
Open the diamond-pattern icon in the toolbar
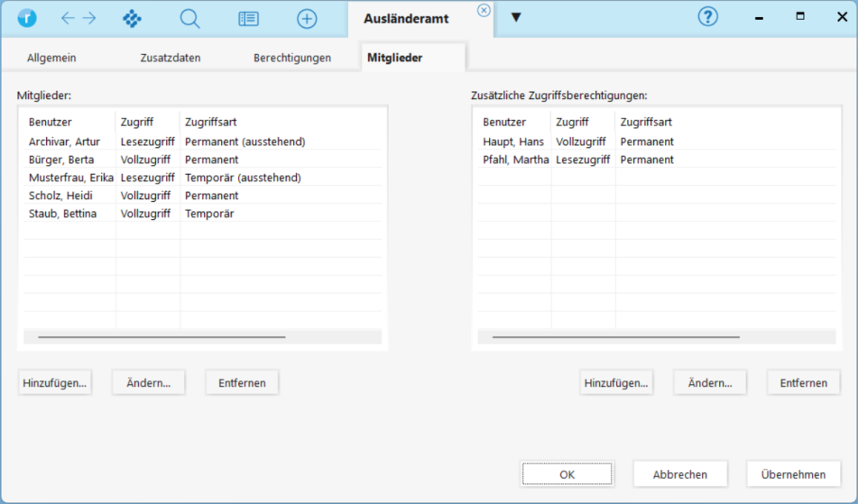pyautogui.click(x=132, y=19)
